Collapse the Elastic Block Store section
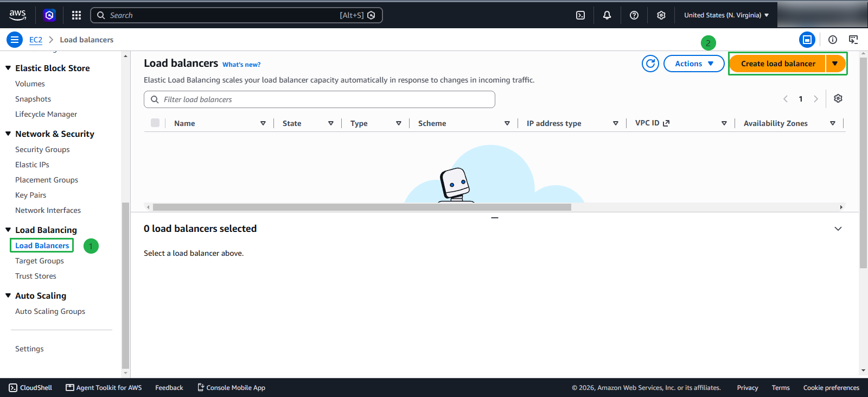 [8, 68]
